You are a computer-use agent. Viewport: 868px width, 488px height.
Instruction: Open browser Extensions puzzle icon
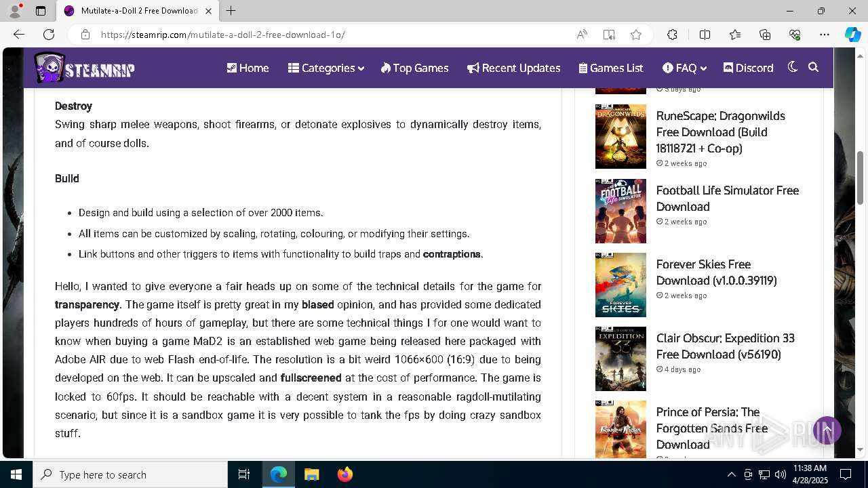point(672,35)
